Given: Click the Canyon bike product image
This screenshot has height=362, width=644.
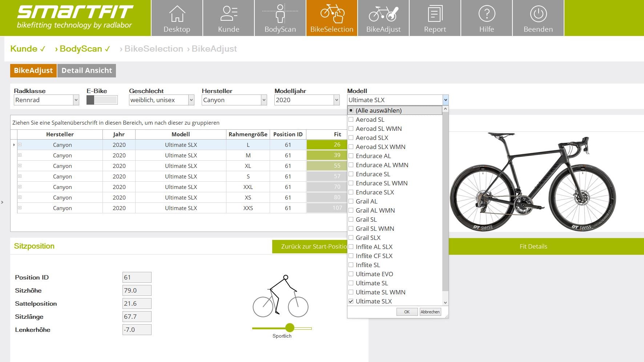Looking at the screenshot, I should coord(533,181).
